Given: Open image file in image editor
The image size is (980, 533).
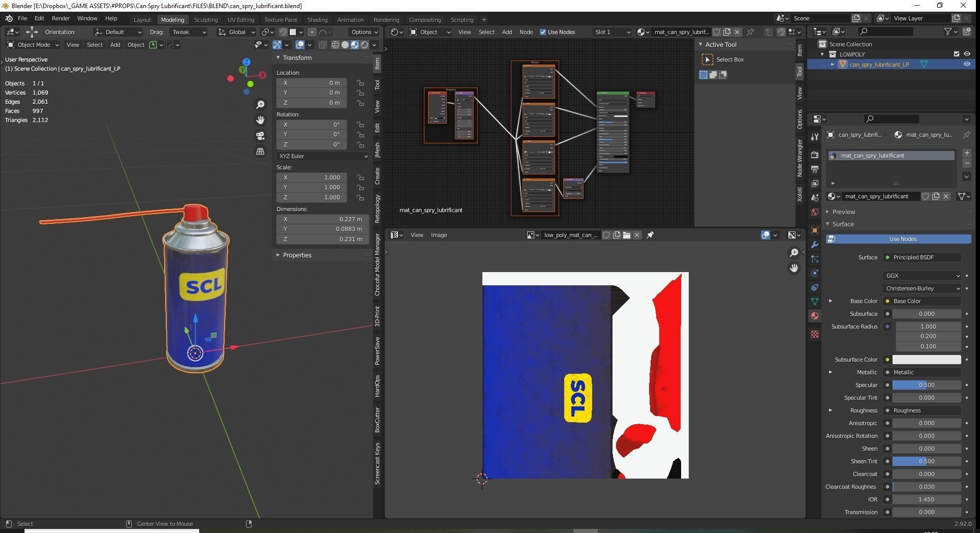Looking at the screenshot, I should pos(627,235).
